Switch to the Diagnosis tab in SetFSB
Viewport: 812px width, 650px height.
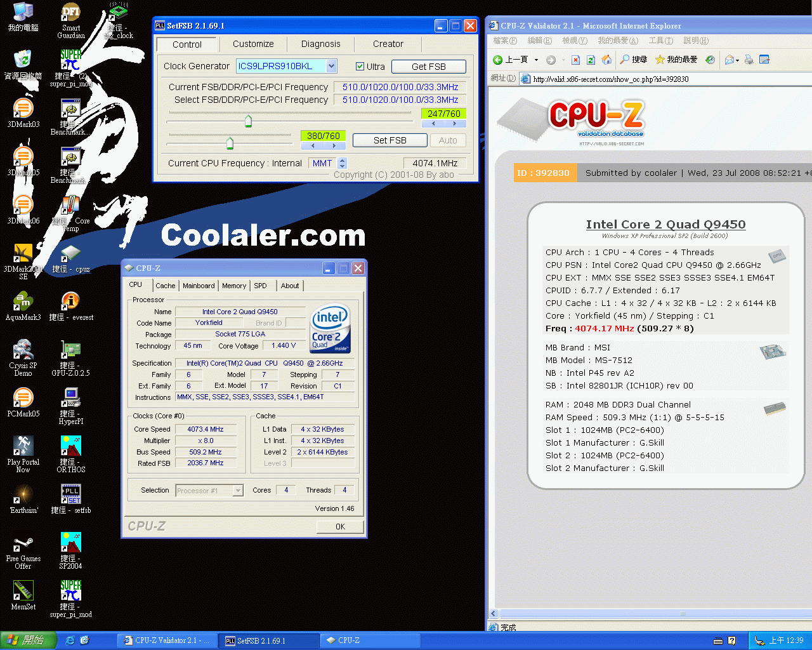[320, 44]
